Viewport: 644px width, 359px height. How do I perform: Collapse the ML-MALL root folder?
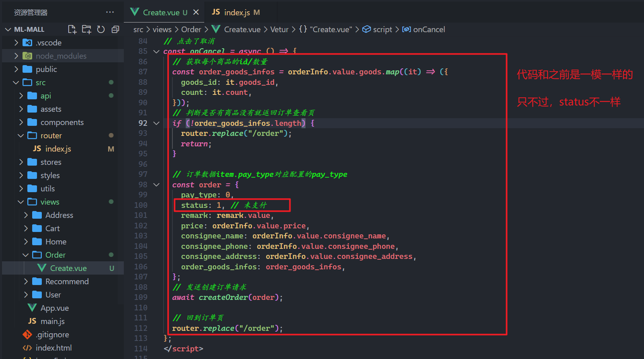pos(8,29)
